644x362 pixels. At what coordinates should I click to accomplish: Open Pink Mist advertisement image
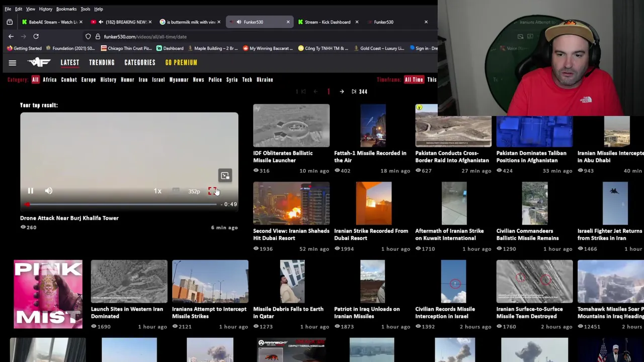(48, 294)
